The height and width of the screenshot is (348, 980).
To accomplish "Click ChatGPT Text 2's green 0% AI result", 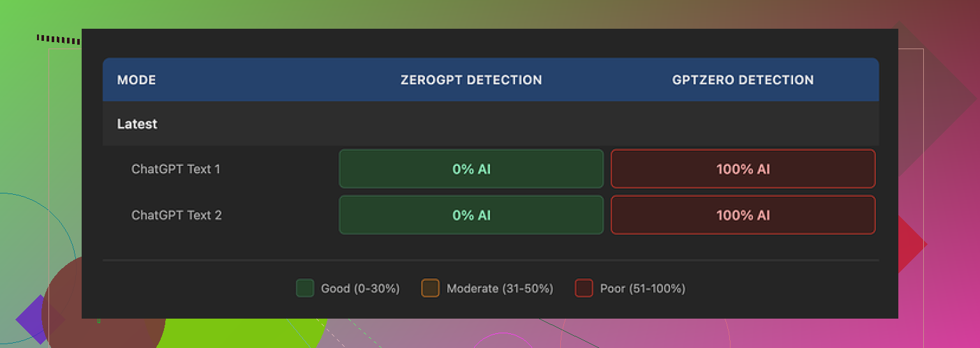I will click(x=471, y=215).
